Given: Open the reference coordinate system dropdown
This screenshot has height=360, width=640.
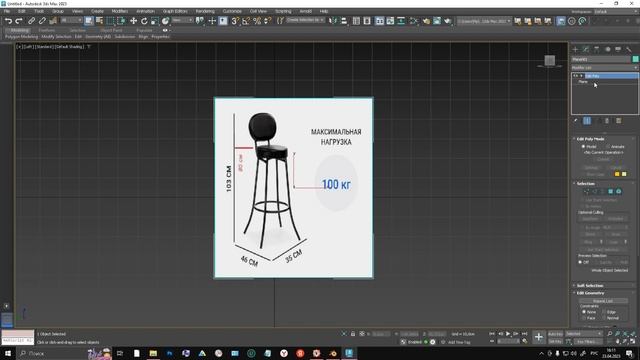Looking at the screenshot, I should pos(182,20).
